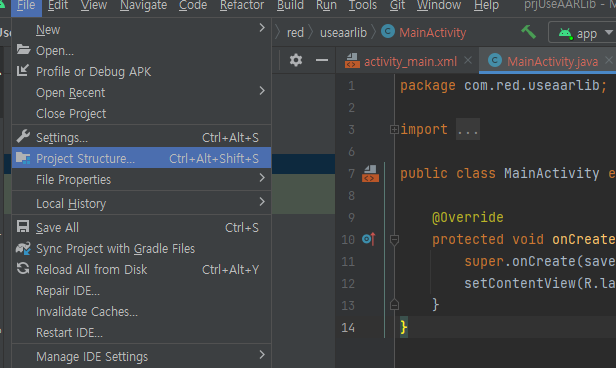Click the fold end marker on line 13
Image resolution: width=616 pixels, height=368 pixels.
pyautogui.click(x=394, y=305)
